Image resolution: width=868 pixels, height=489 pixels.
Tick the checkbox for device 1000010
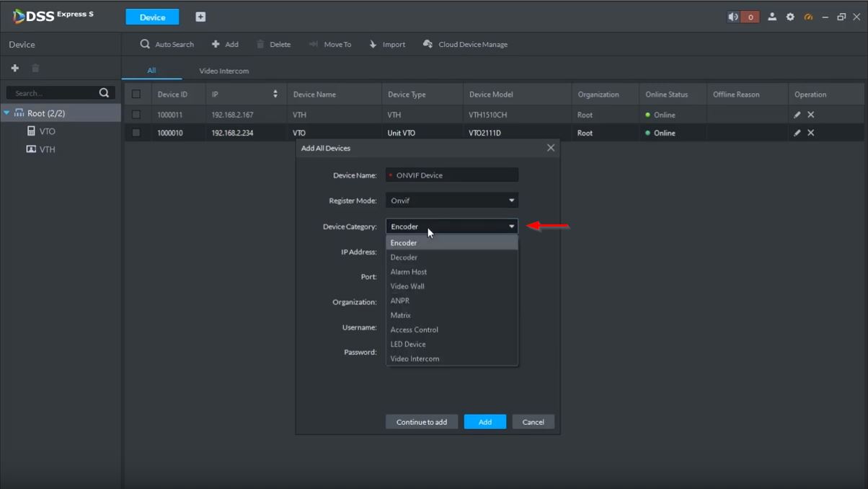(136, 133)
